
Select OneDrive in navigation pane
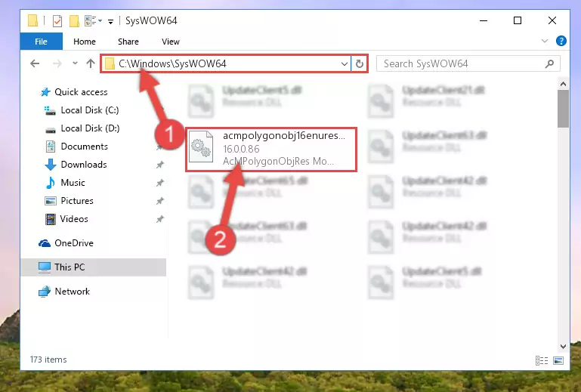point(74,243)
